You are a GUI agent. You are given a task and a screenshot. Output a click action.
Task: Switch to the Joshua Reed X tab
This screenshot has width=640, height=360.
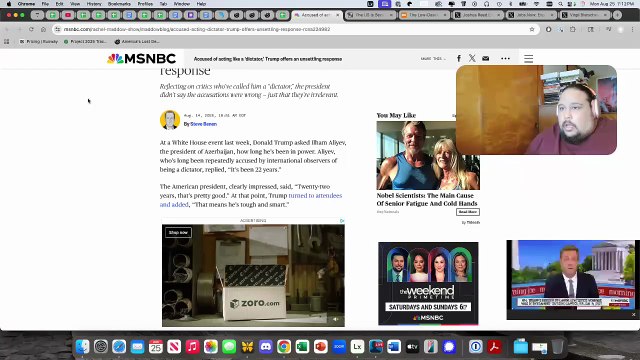(x=478, y=15)
